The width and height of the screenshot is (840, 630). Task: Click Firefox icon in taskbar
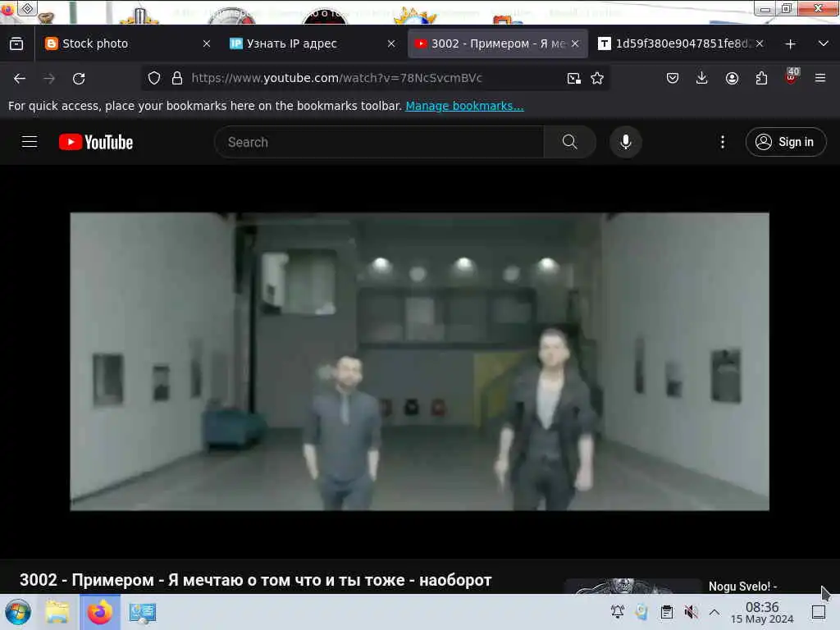tap(100, 612)
